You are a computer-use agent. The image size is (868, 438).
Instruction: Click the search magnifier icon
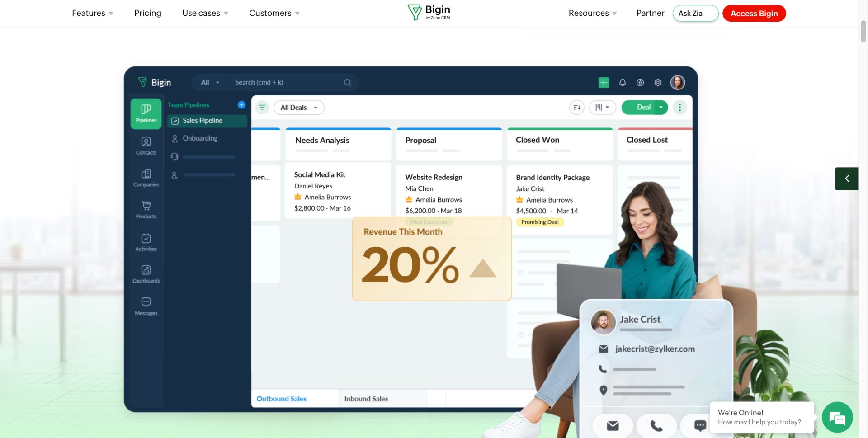click(348, 82)
